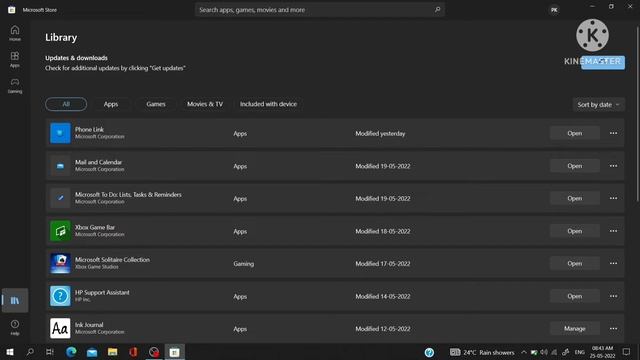Click the 'Modified 14-05-2022' text
640x360 pixels.
tap(382, 296)
